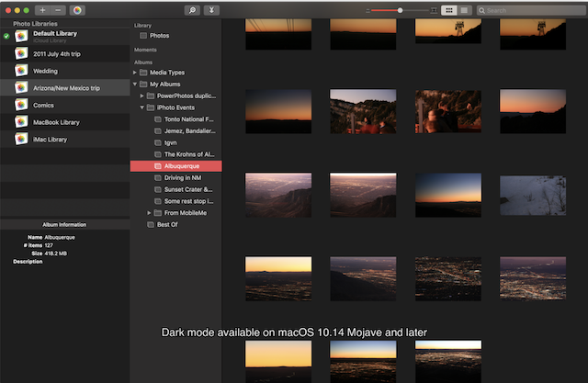
Task: Click the merge libraries toolbar icon
Action: pyautogui.click(x=212, y=10)
